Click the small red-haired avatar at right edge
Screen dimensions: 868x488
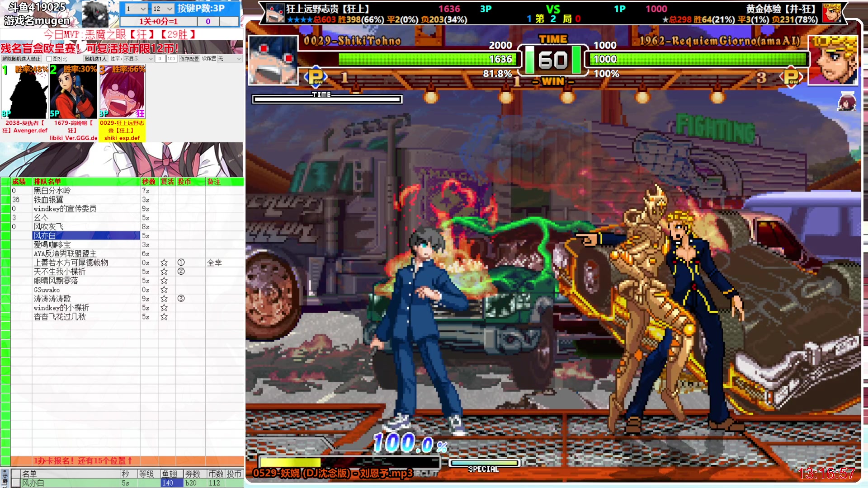pyautogui.click(x=847, y=102)
